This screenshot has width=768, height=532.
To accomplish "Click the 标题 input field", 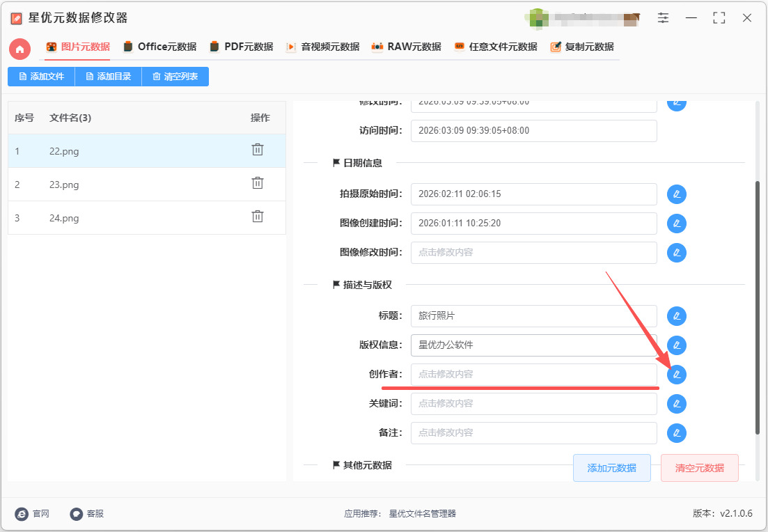I will coord(534,316).
